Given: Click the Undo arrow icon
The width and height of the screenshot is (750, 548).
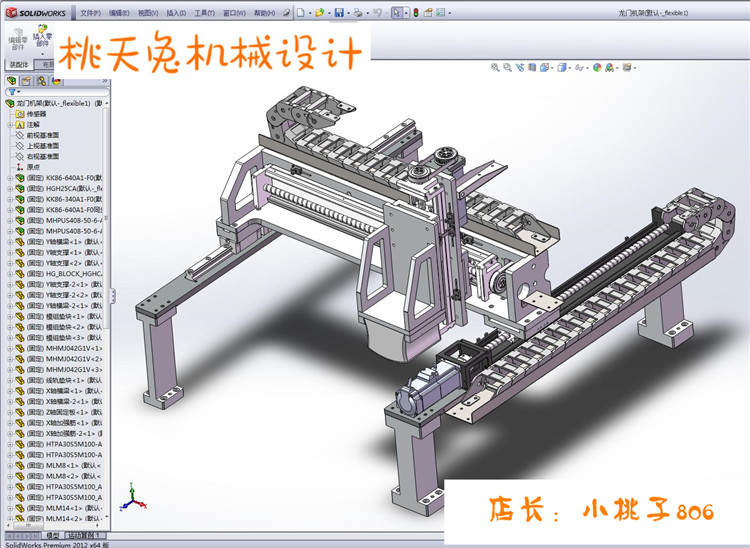Looking at the screenshot, I should tap(377, 13).
